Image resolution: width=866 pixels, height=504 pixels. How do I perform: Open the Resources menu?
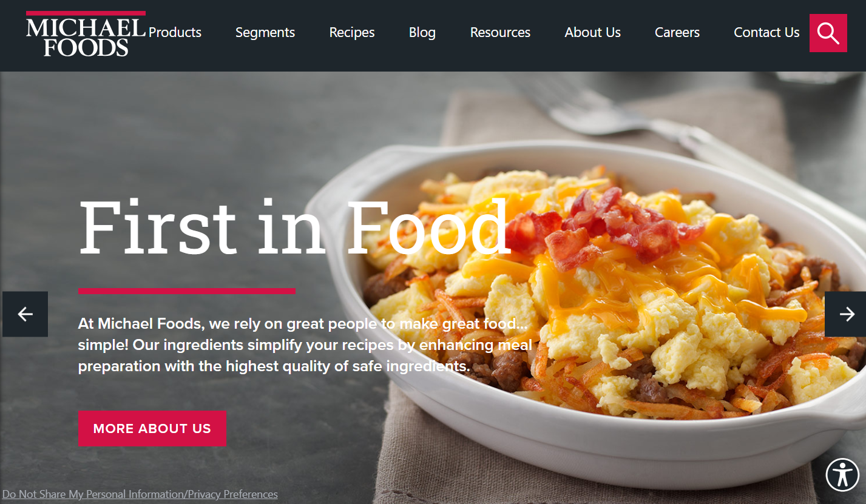pos(500,33)
